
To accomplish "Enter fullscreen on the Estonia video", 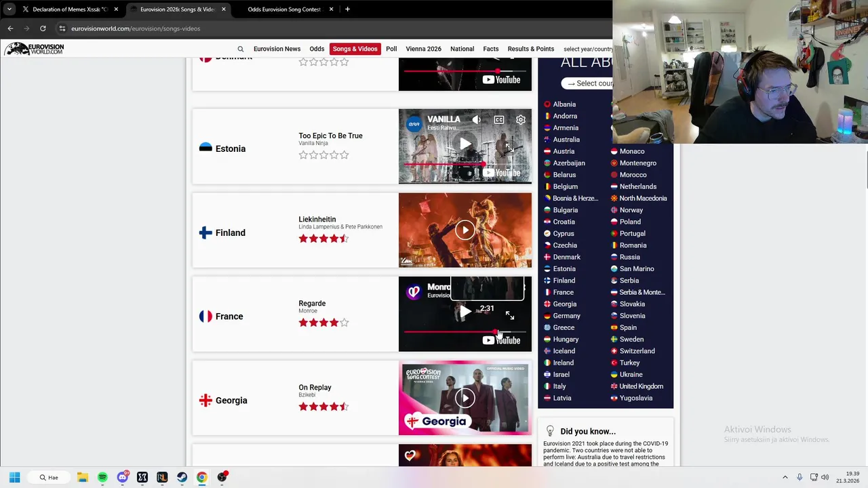I will [x=509, y=146].
